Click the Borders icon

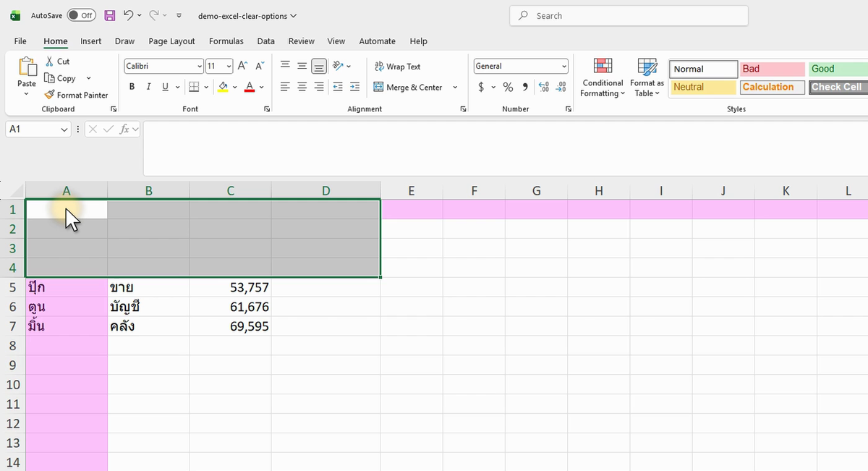[193, 87]
